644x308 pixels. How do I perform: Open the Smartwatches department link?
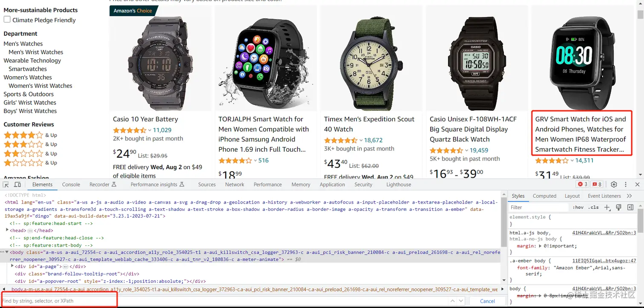(x=28, y=69)
